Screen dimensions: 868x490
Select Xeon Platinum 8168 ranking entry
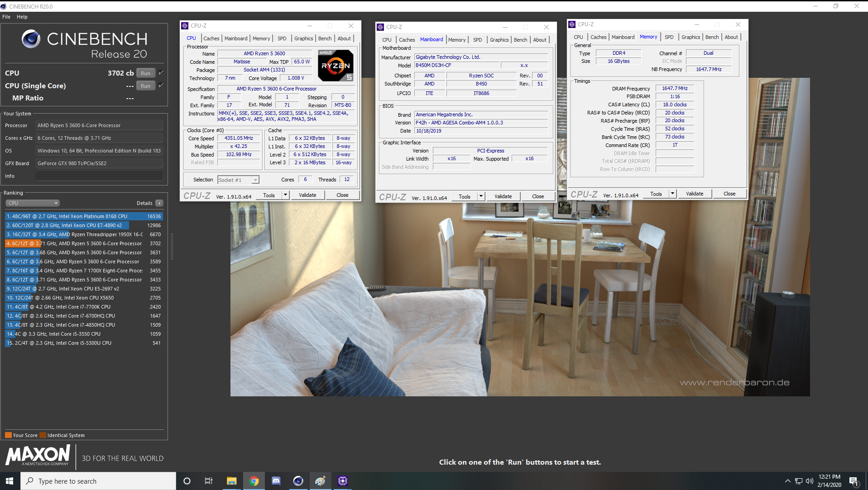(84, 216)
